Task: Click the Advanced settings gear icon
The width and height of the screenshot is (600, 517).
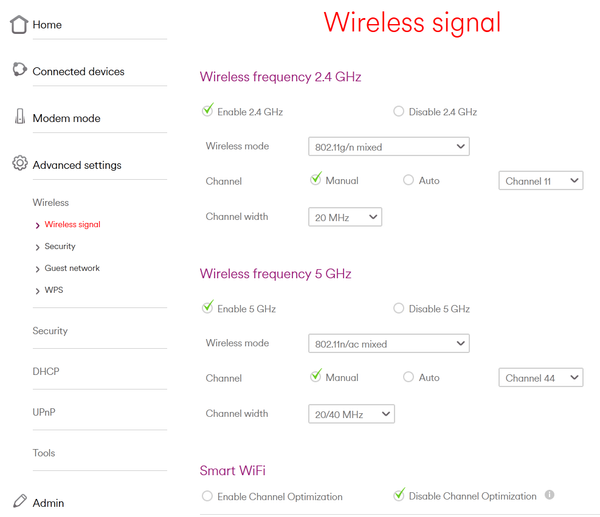Action: [x=19, y=164]
